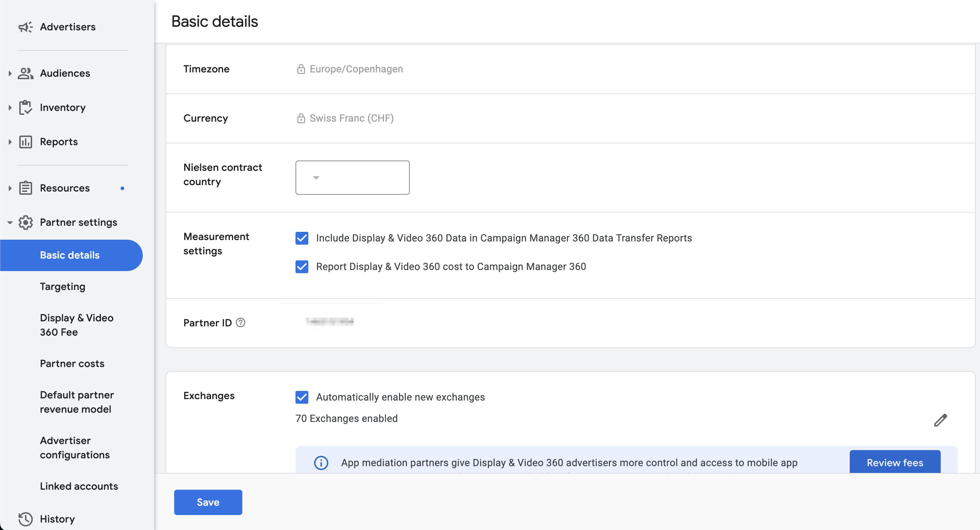Click the Timezone field label
Viewport: 980px width, 530px height.
point(206,69)
